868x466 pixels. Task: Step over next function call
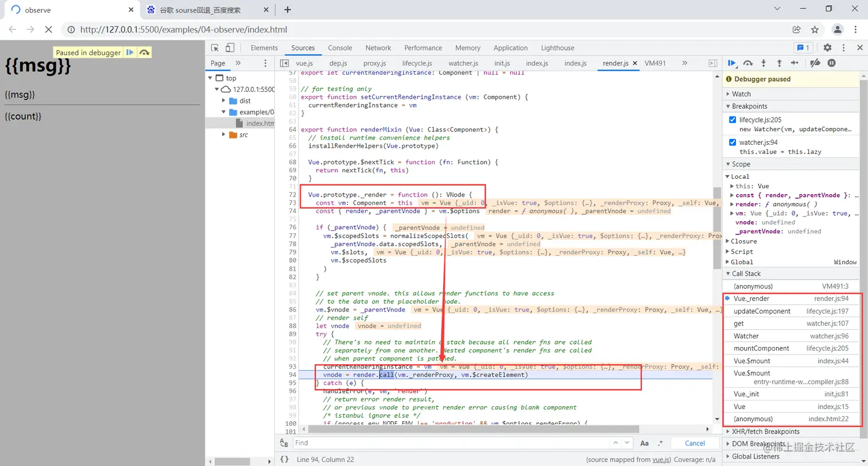747,63
